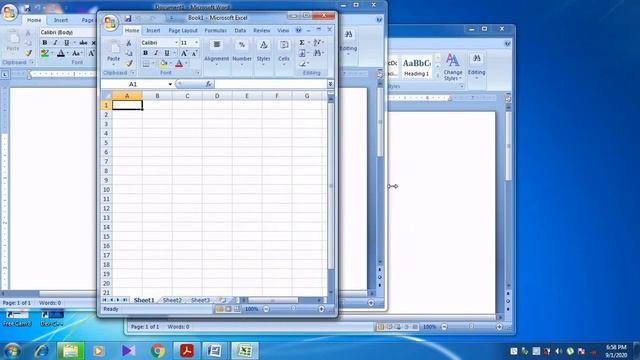
Task: Apply the yellow fill color bucket in Excel
Action: point(164,64)
